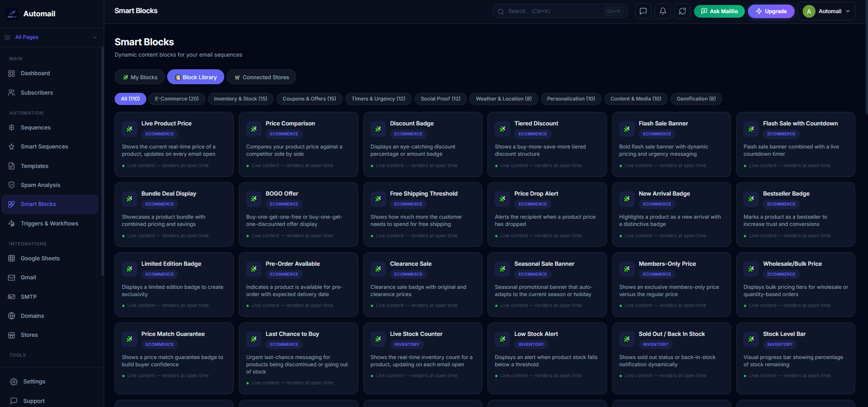This screenshot has height=407, width=868.
Task: Click in the Search field
Action: pyautogui.click(x=560, y=11)
